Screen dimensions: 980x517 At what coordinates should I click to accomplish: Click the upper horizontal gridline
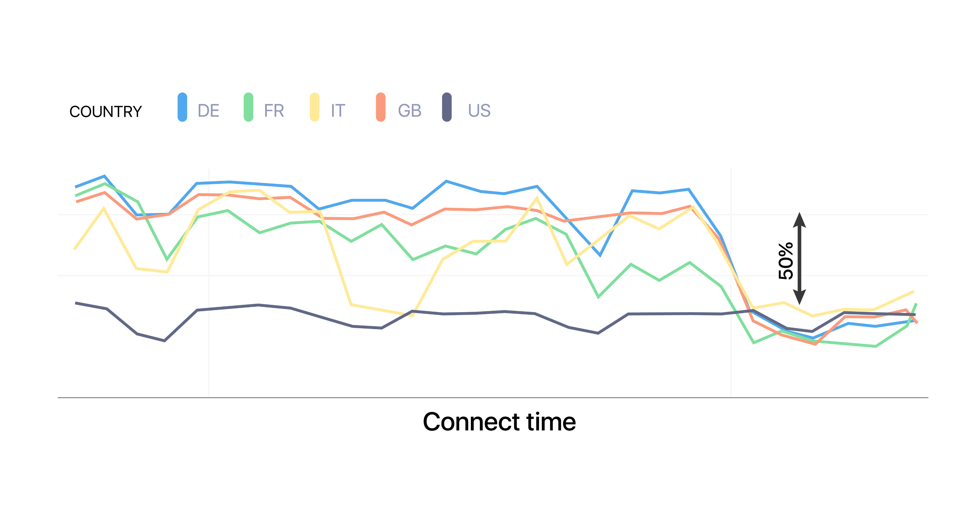(493, 214)
